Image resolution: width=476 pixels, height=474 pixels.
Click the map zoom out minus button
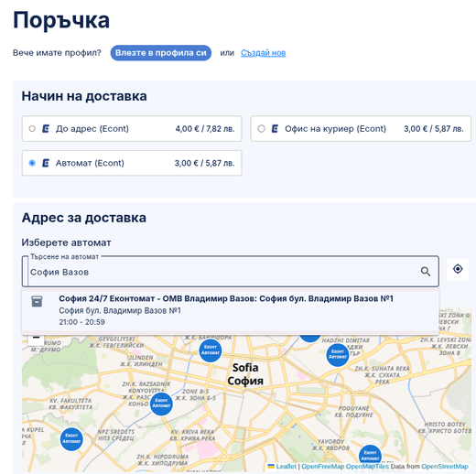point(36,338)
